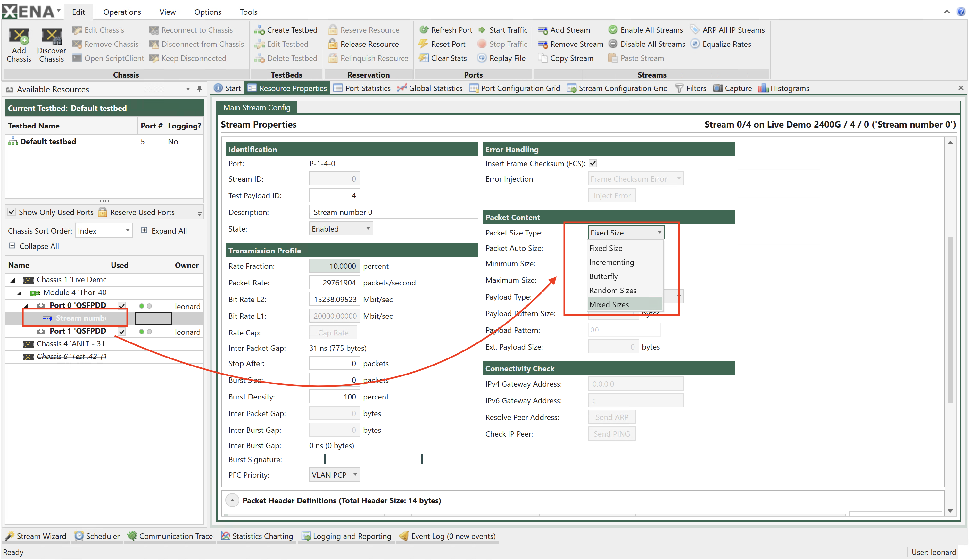Select Chassis 4 'ANLT - 31 in tree
This screenshot has height=560, width=969.
coord(71,344)
